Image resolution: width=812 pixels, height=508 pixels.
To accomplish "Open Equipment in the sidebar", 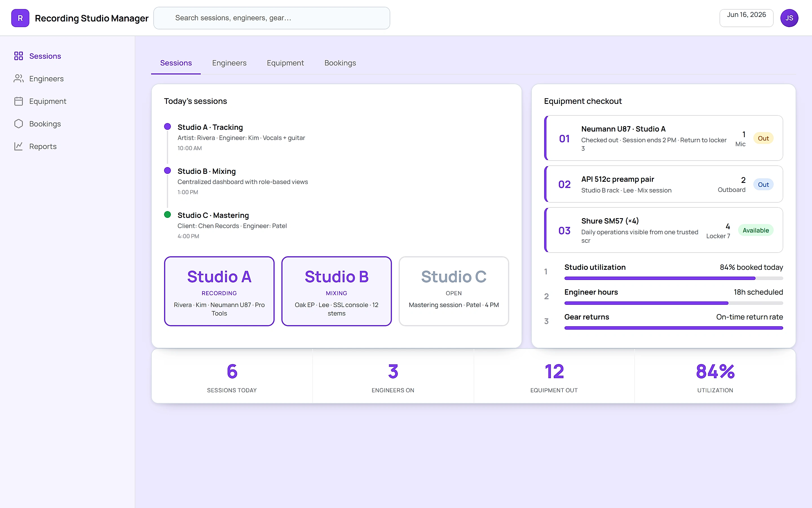I will click(67, 101).
